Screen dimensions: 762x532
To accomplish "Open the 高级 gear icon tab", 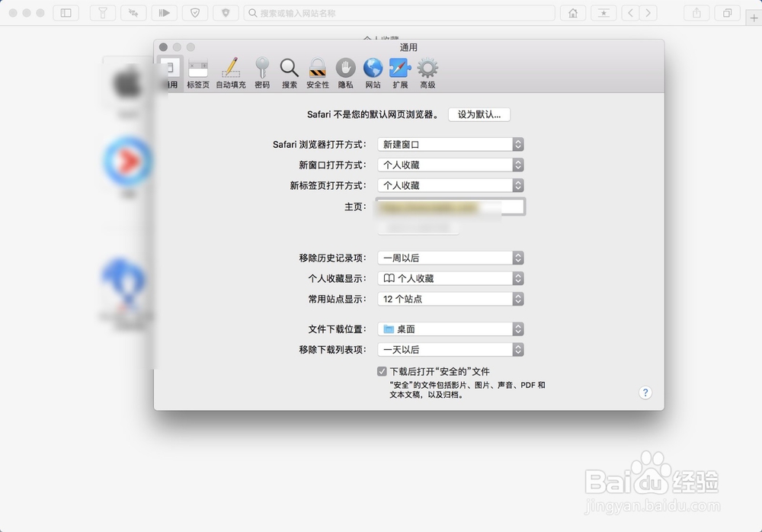I will (427, 73).
